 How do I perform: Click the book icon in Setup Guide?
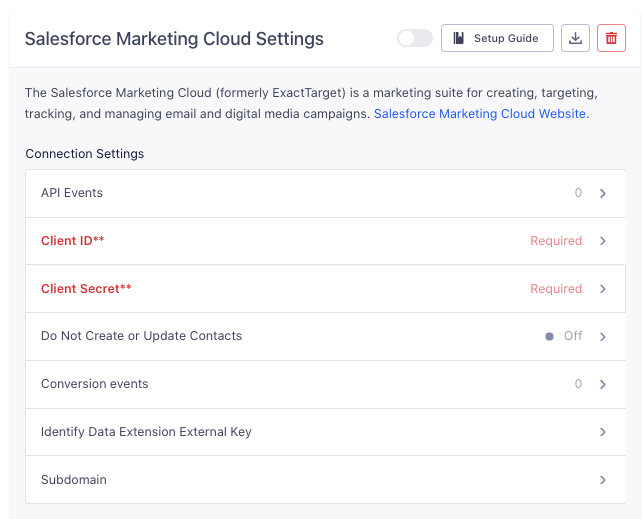(x=459, y=39)
